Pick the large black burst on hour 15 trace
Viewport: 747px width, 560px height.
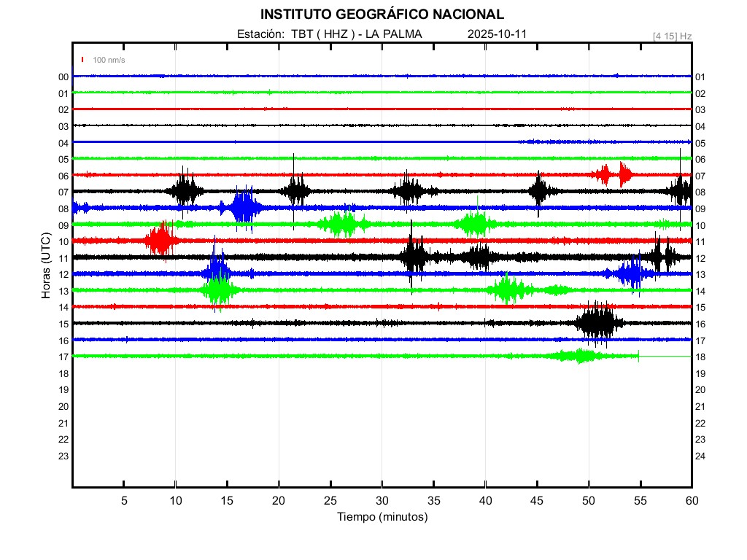click(598, 322)
